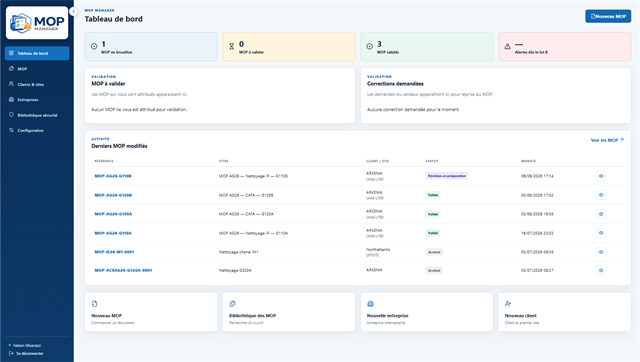View MOP-ACSAG26-G520A-0001 via its eye icon
This screenshot has height=362, width=640.
(x=601, y=270)
